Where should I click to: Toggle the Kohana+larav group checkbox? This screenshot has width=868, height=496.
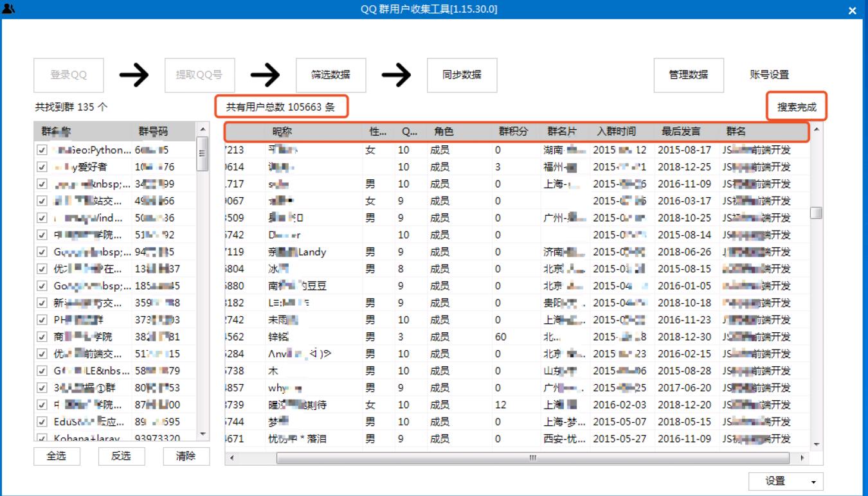pos(42,438)
